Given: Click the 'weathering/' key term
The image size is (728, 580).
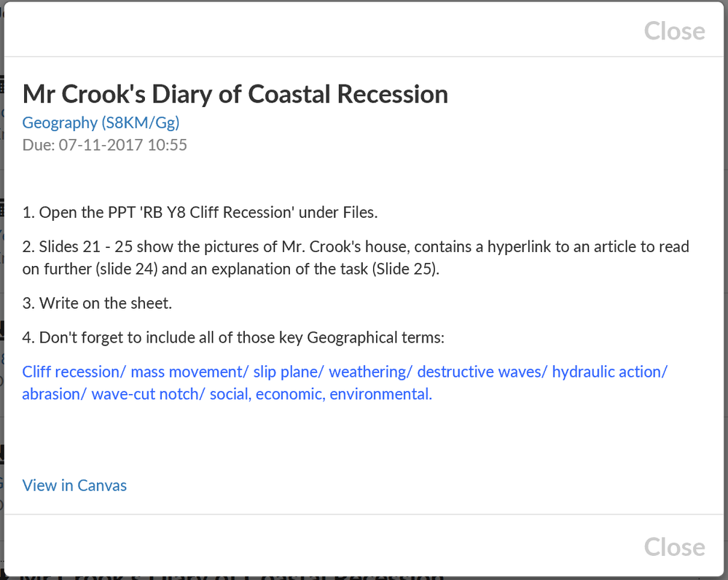Looking at the screenshot, I should (x=370, y=372).
